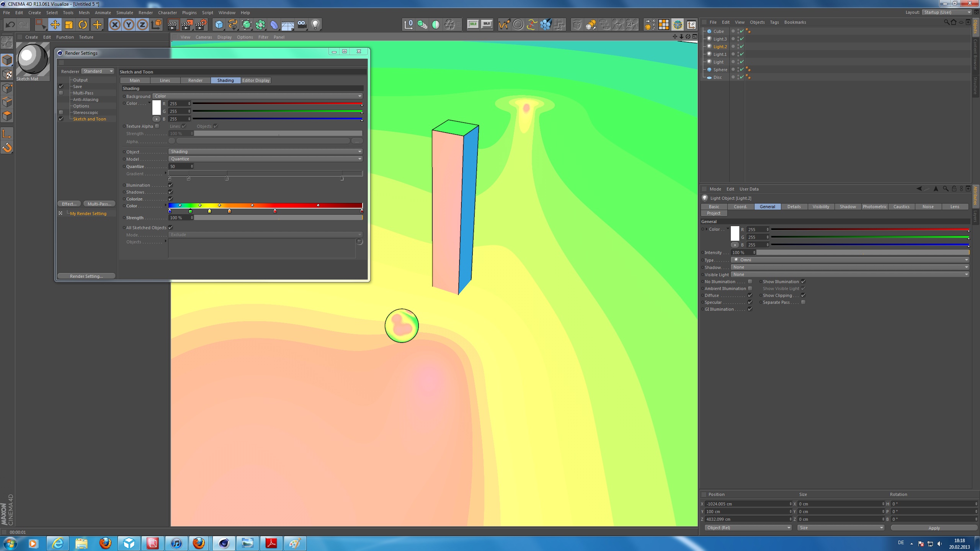Add a Light object from toolbar
Image resolution: width=980 pixels, height=551 pixels.
pyautogui.click(x=315, y=25)
